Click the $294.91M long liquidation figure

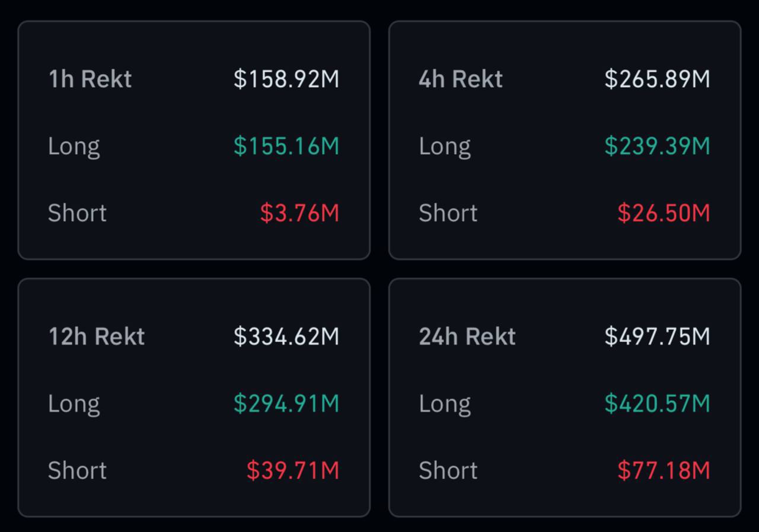[x=286, y=403]
